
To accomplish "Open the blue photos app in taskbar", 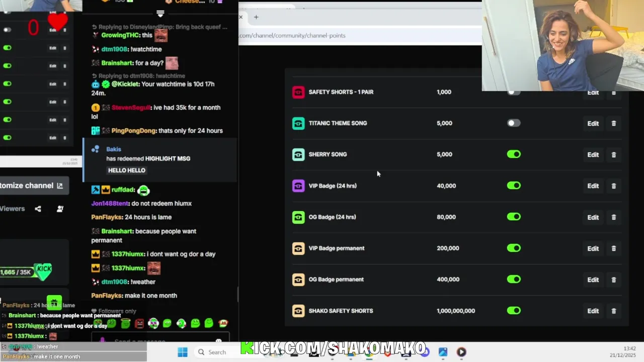I will point(443,352).
